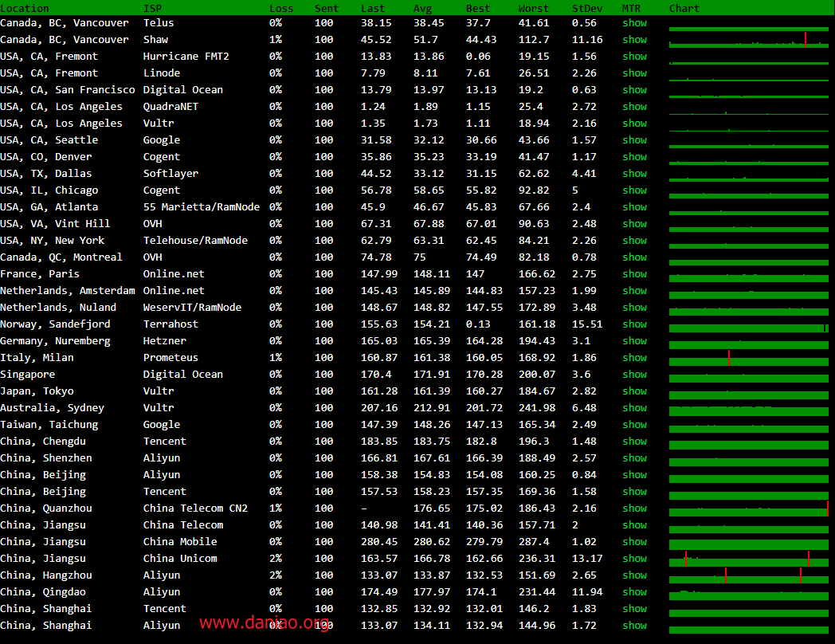835x644 pixels.
Task: Click the ISP column header
Action: pos(152,9)
